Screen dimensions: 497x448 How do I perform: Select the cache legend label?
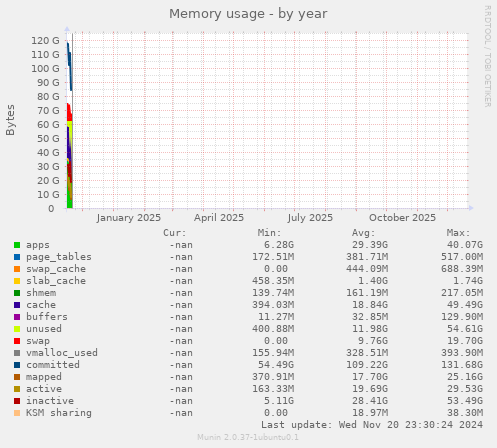(41, 305)
